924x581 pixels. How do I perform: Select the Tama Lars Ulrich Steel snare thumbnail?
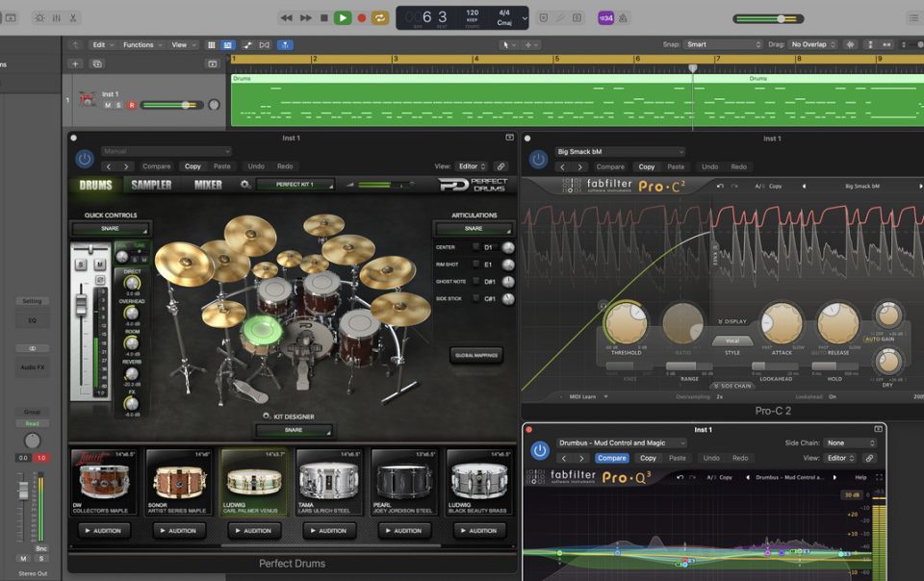pos(329,479)
